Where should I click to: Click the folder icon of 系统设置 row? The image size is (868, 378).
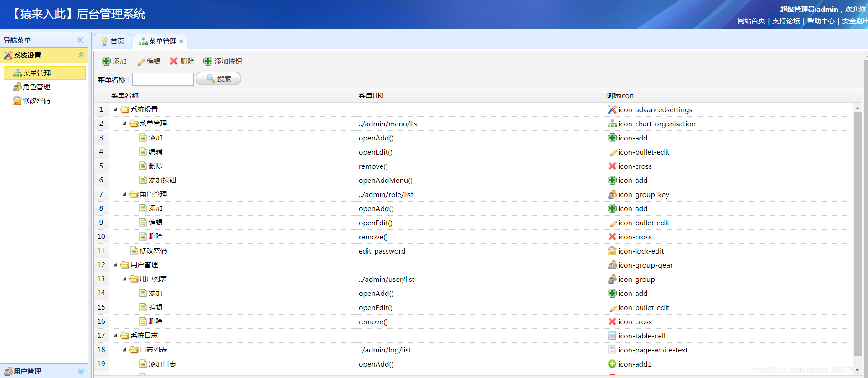125,109
